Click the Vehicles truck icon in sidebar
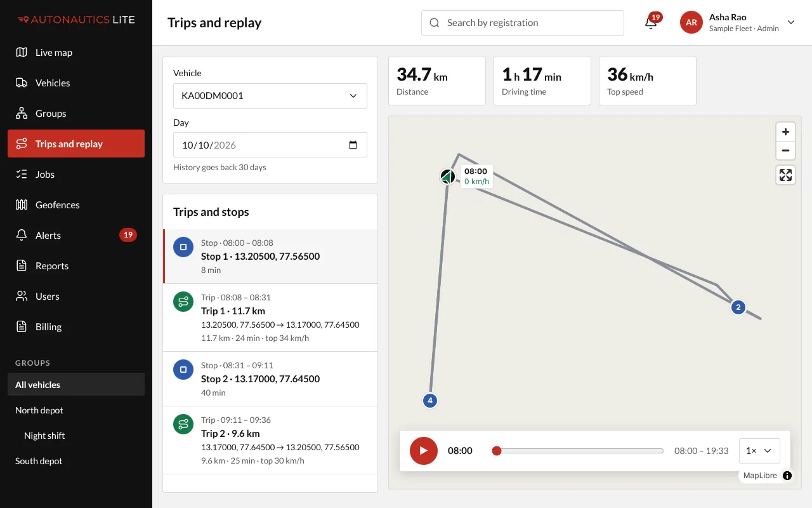Viewport: 812px width, 508px height. pos(22,83)
